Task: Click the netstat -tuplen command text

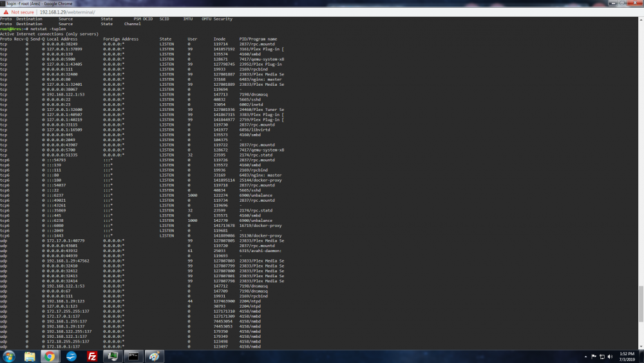Action: click(48, 29)
